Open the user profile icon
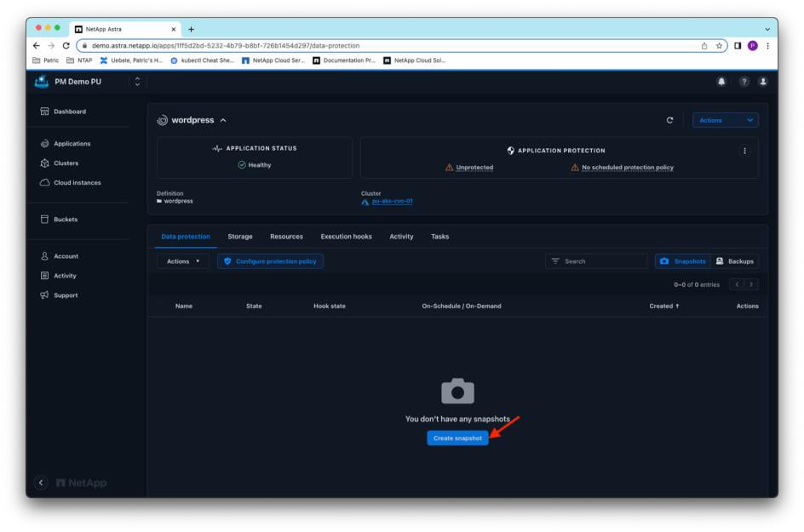Image resolution: width=804 pixels, height=532 pixels. pyautogui.click(x=763, y=82)
